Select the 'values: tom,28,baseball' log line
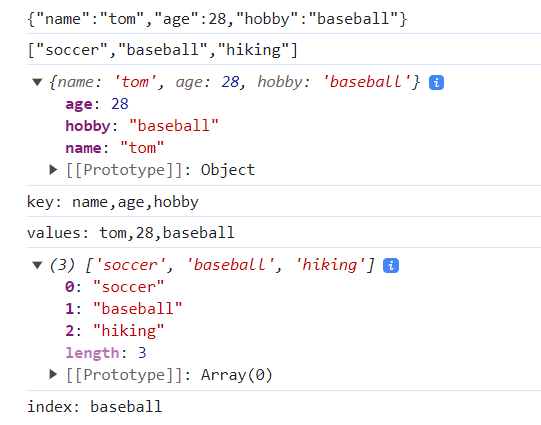541x425 pixels. pos(131,233)
